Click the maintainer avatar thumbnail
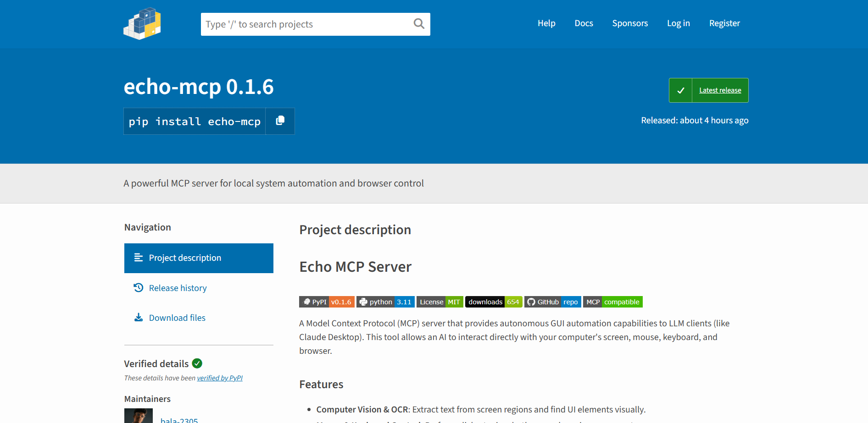 [x=139, y=416]
